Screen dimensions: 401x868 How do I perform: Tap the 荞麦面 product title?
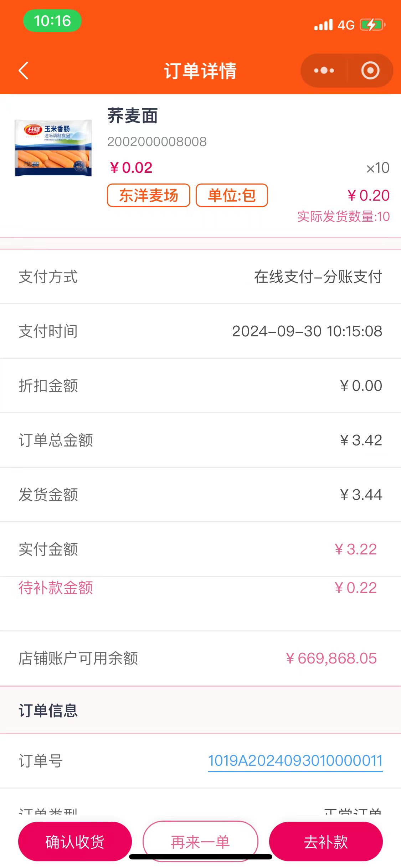point(133,116)
